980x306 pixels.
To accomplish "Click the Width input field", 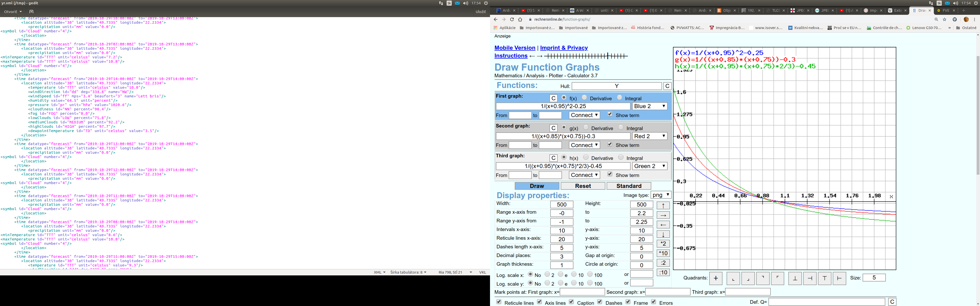I will pyautogui.click(x=561, y=205).
